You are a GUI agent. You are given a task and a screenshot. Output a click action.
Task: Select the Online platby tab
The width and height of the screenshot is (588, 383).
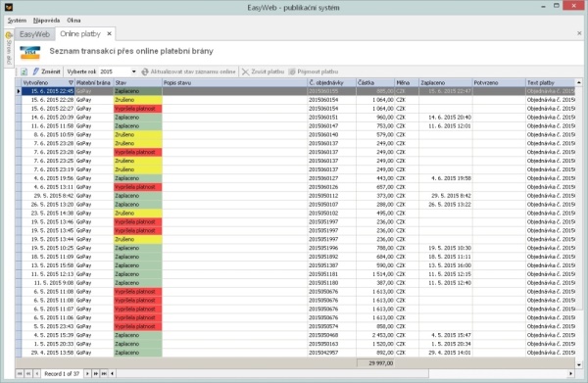[x=80, y=33]
